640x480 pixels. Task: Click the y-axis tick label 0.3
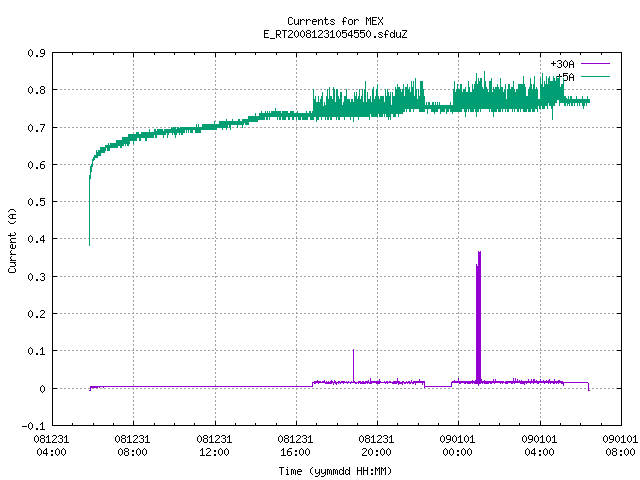click(36, 277)
